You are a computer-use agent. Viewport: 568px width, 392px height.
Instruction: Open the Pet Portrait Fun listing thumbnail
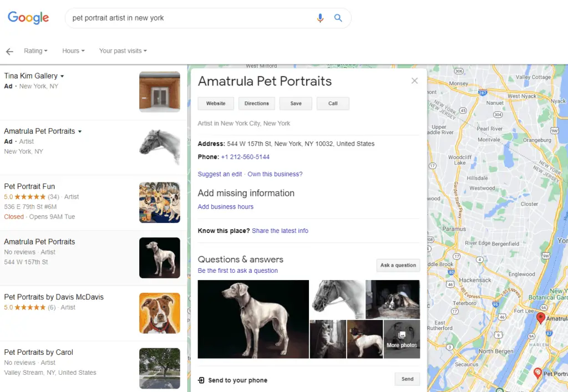pyautogui.click(x=159, y=202)
